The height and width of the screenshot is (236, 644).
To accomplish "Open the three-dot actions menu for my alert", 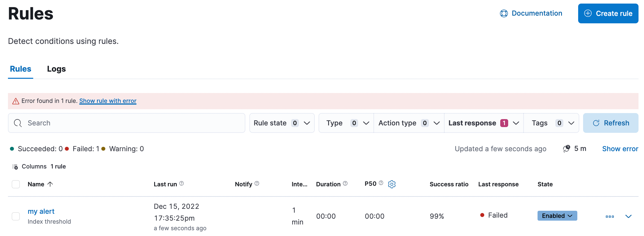I will coord(609,217).
